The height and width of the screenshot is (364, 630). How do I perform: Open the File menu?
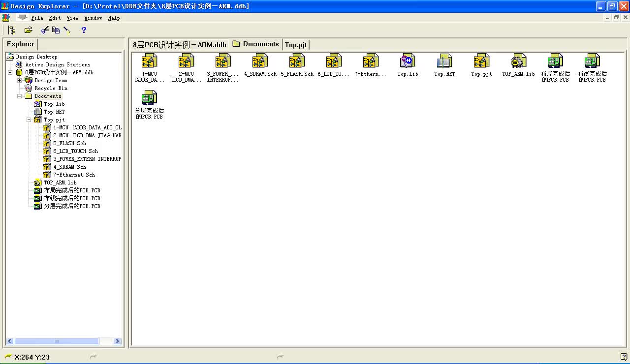(37, 18)
